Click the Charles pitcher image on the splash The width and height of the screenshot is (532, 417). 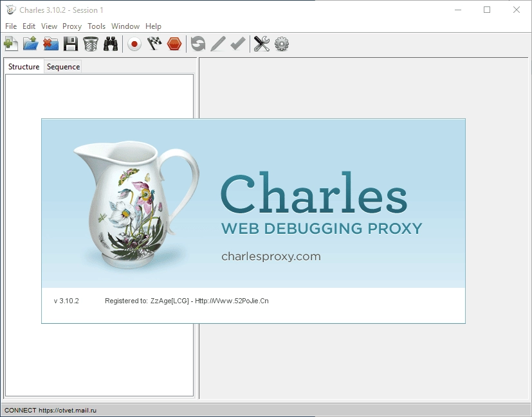tap(136, 204)
